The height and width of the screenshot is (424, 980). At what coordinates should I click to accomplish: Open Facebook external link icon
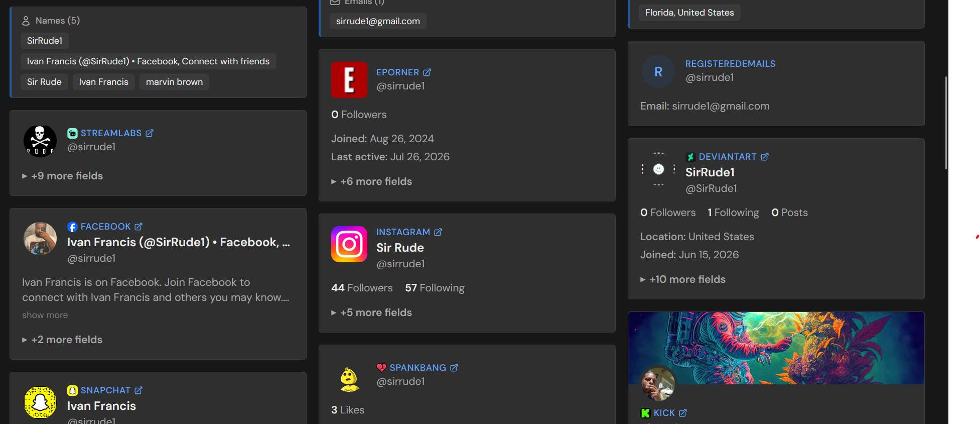[x=138, y=227]
